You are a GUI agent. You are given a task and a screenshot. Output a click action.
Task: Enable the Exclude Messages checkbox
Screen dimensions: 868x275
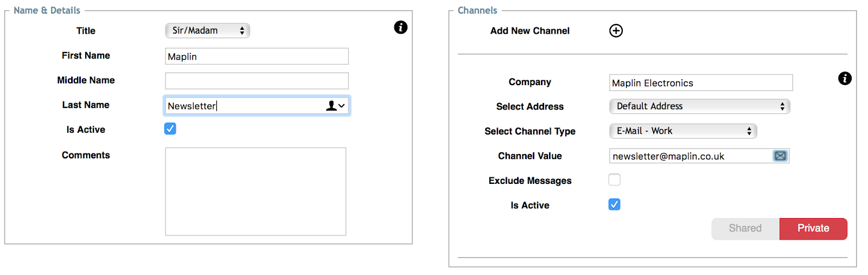coord(614,180)
